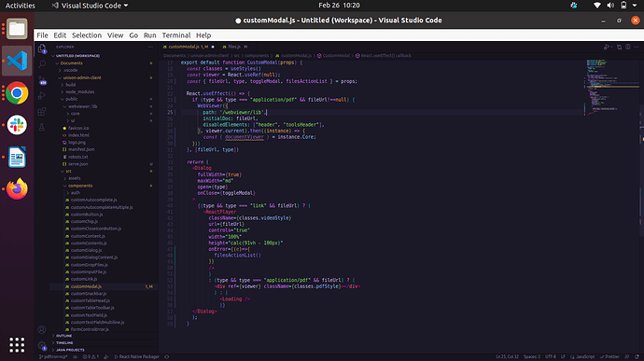Open the Go menu
Viewport: 644px width, 361px height.
(133, 35)
